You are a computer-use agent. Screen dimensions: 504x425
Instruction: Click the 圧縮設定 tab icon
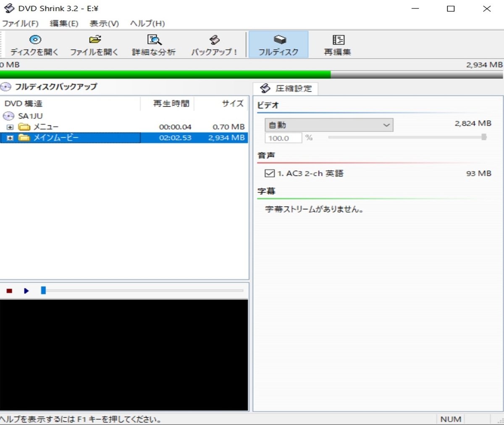tap(265, 88)
